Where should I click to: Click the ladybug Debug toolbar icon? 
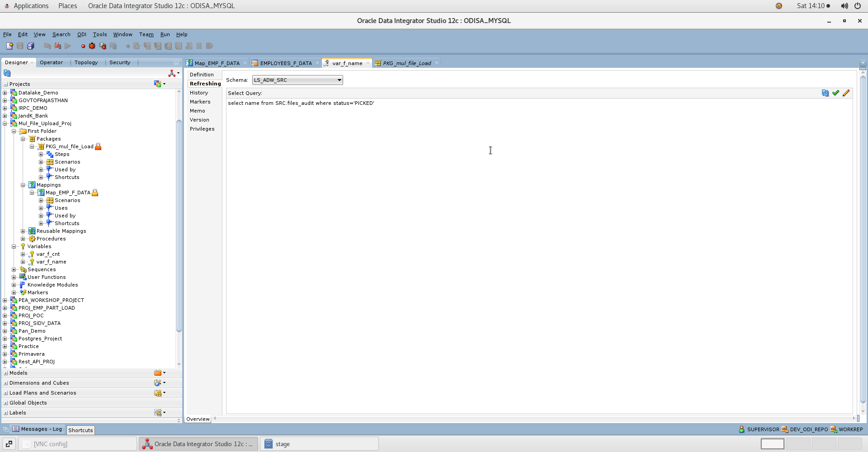(92, 46)
